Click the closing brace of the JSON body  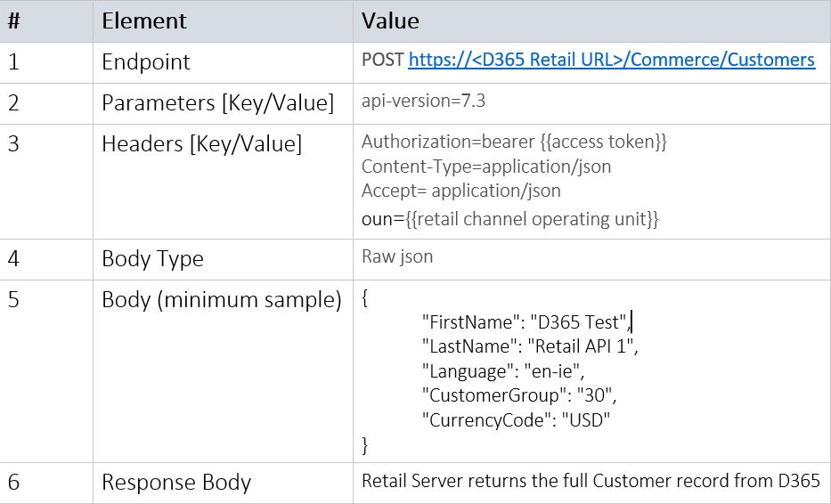[364, 444]
